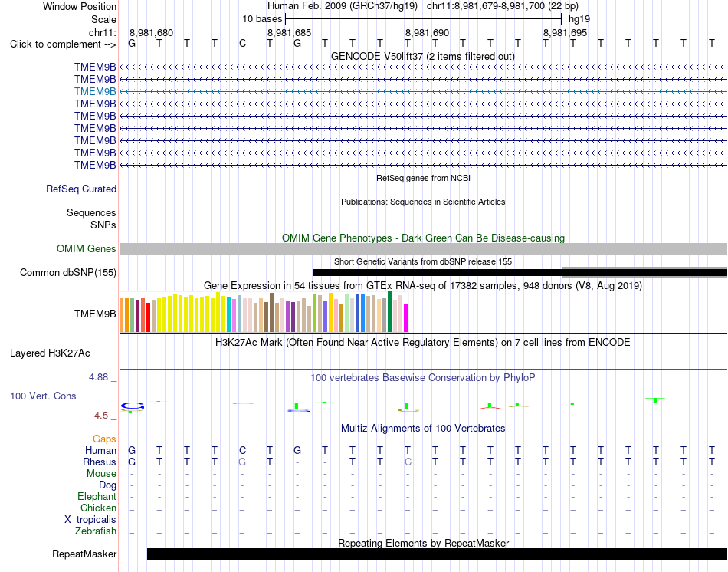The image size is (728, 572).
Task: Click the H3K27Ac Mark ENCODE track title
Action: click(423, 343)
